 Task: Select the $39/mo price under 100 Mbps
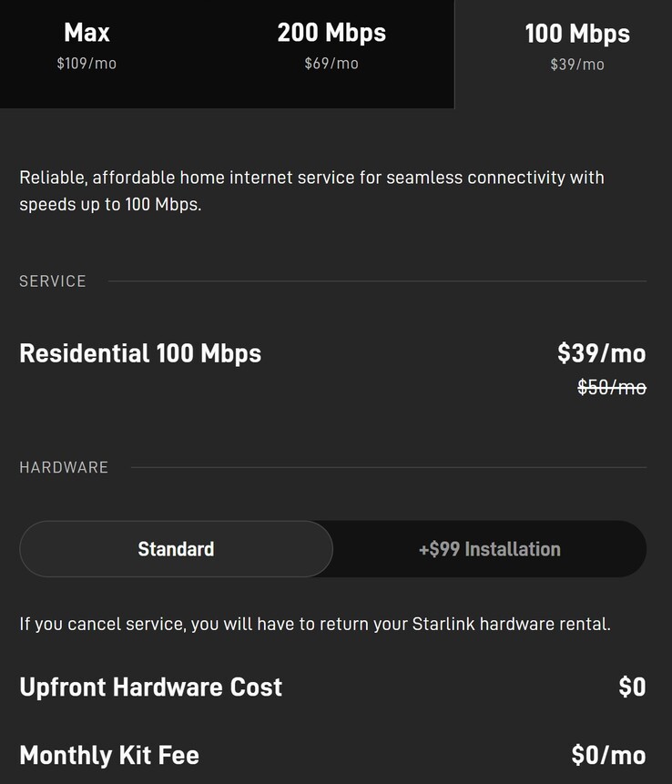coord(576,65)
